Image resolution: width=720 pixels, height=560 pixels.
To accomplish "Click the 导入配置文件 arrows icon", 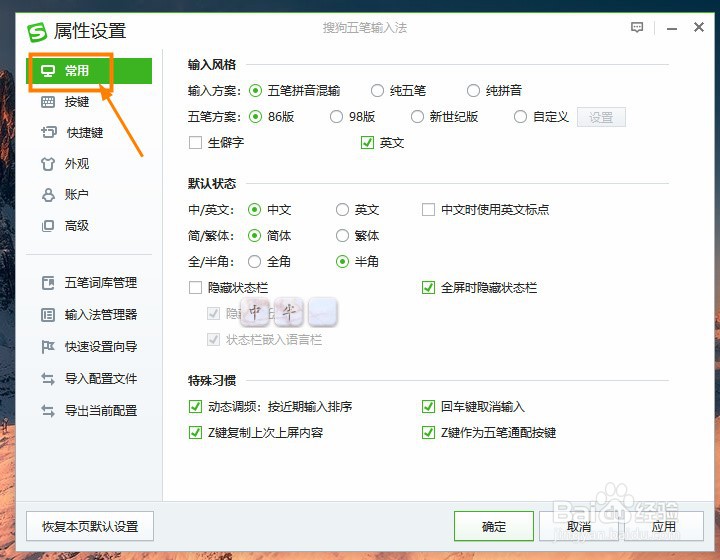I will click(x=48, y=379).
